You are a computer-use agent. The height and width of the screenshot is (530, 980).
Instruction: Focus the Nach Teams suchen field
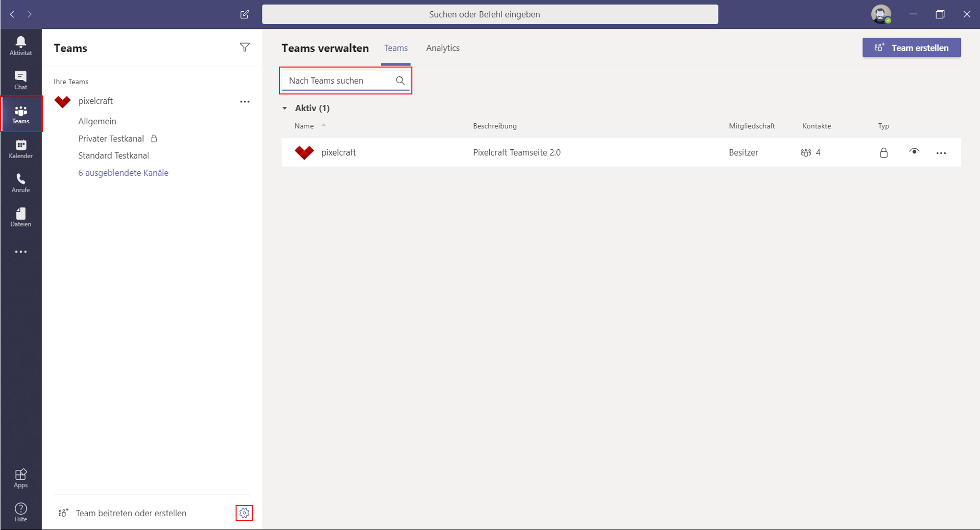[x=345, y=81]
